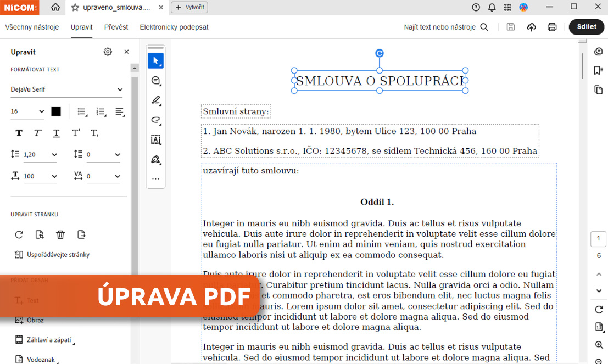Open the Všechny nástroje menu

point(32,27)
